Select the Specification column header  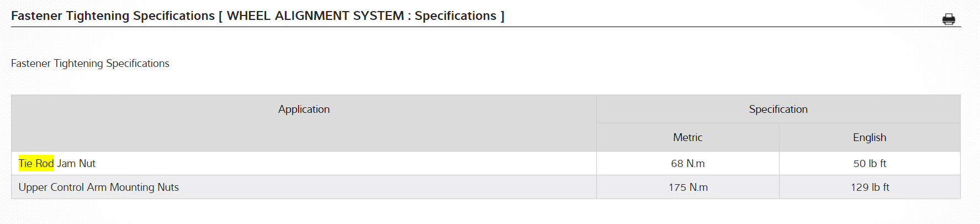tap(778, 110)
